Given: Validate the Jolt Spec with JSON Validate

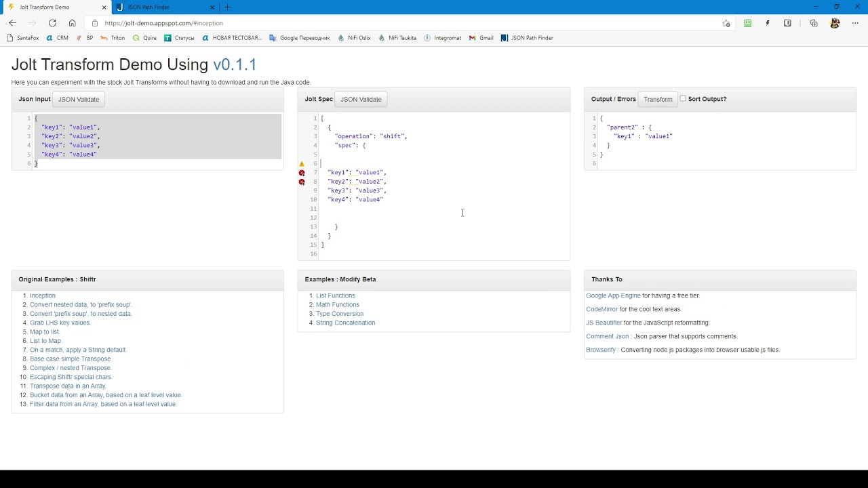Looking at the screenshot, I should click(x=361, y=99).
